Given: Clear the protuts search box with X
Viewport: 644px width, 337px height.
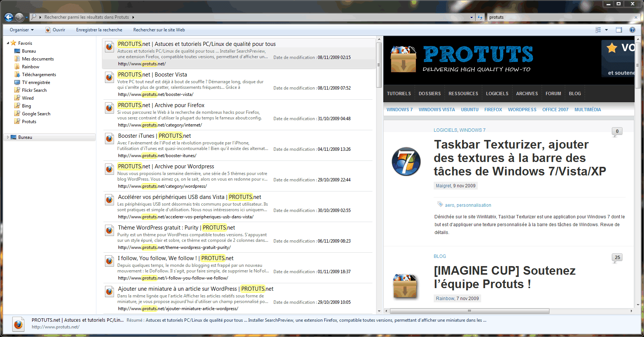Looking at the screenshot, I should (636, 17).
